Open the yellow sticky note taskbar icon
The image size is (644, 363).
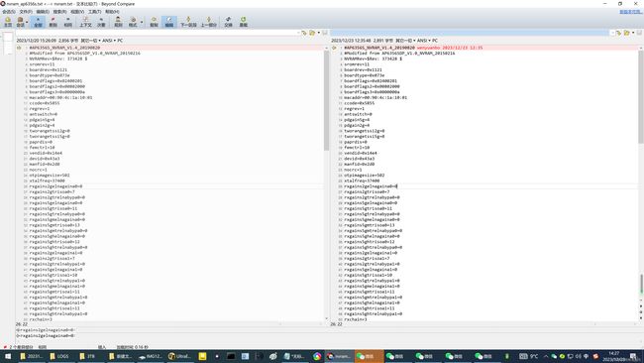click(x=202, y=356)
